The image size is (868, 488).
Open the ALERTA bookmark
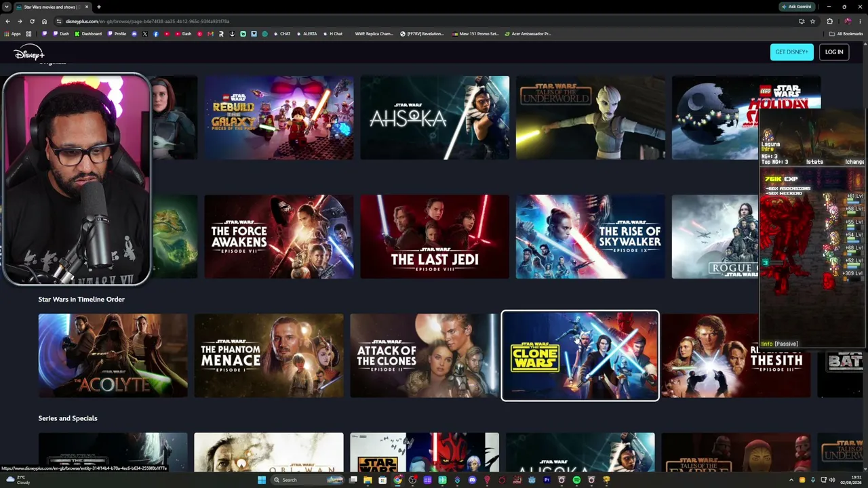(x=306, y=34)
